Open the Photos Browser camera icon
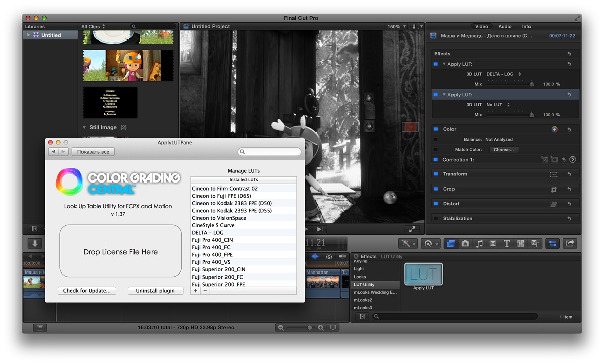The height and width of the screenshot is (364, 604). point(465,243)
